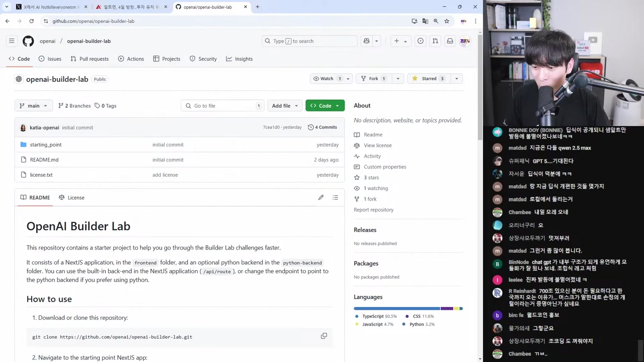The image size is (644, 362).
Task: Open the Custom properties link
Action: 385,167
